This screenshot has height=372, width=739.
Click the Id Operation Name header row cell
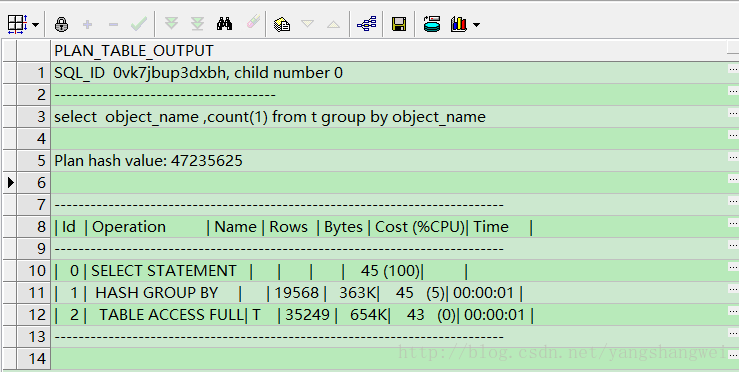(x=388, y=226)
